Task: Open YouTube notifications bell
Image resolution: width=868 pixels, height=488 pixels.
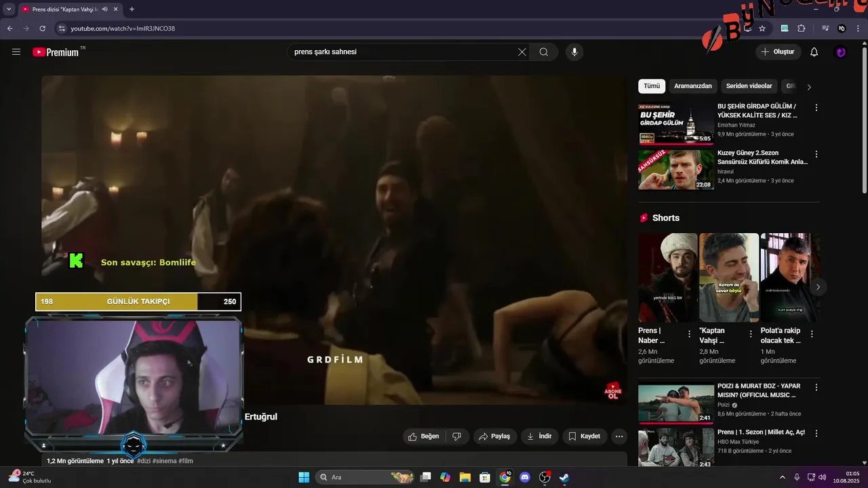Action: (x=814, y=52)
